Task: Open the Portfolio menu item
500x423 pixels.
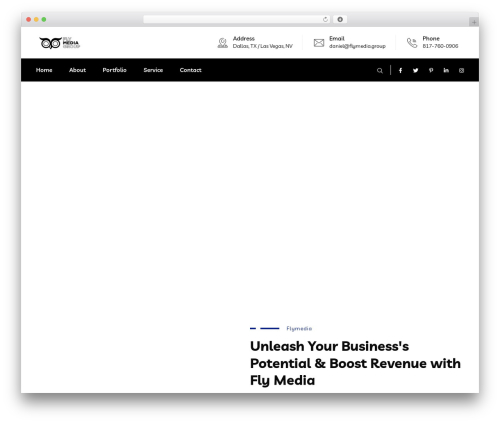Action: coord(114,70)
